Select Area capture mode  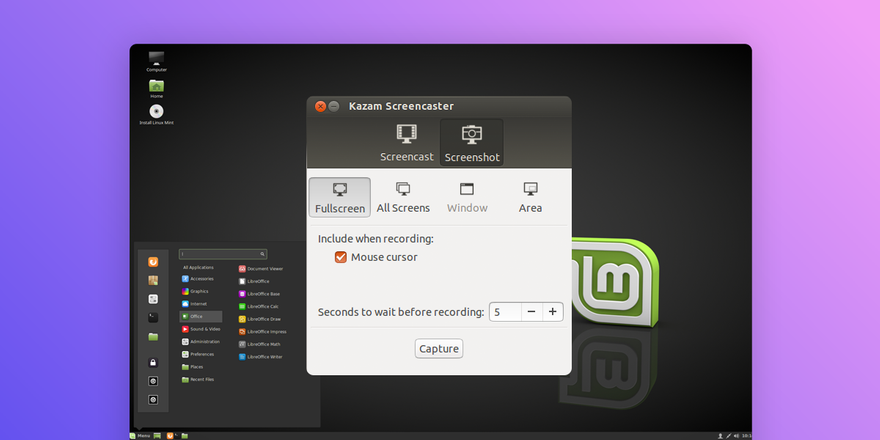(x=530, y=198)
